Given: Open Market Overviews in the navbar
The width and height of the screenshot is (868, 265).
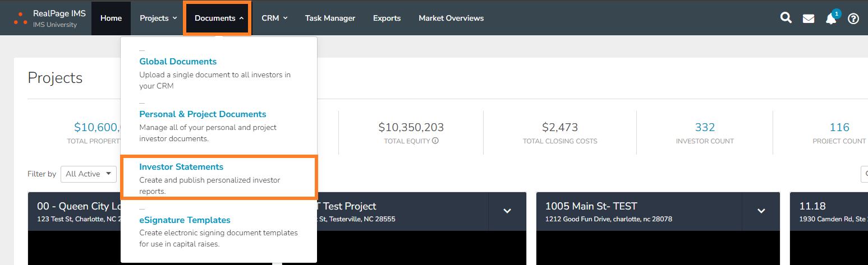Looking at the screenshot, I should [451, 18].
